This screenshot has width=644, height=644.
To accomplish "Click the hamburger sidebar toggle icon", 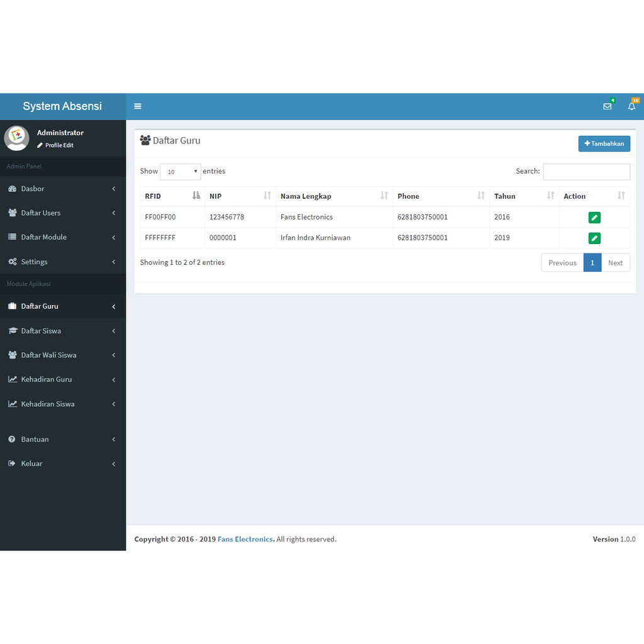I will (138, 106).
